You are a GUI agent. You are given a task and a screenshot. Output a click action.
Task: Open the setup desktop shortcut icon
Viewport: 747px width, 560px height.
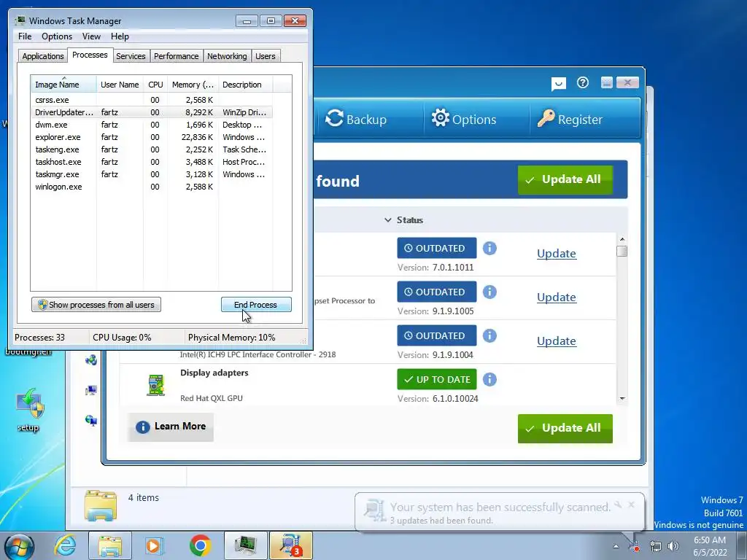[x=28, y=410]
